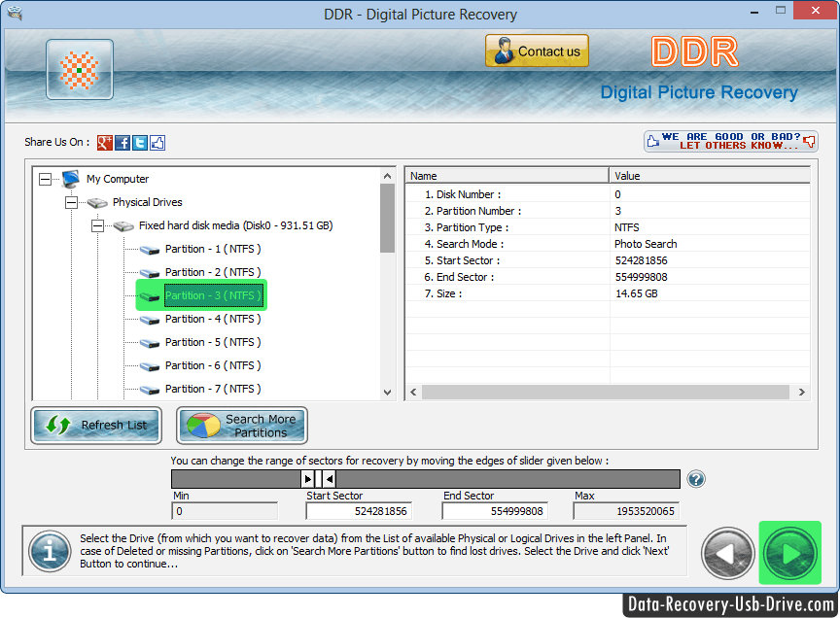Collapse the Physical Drives tree node
The height and width of the screenshot is (618, 840).
[71, 203]
